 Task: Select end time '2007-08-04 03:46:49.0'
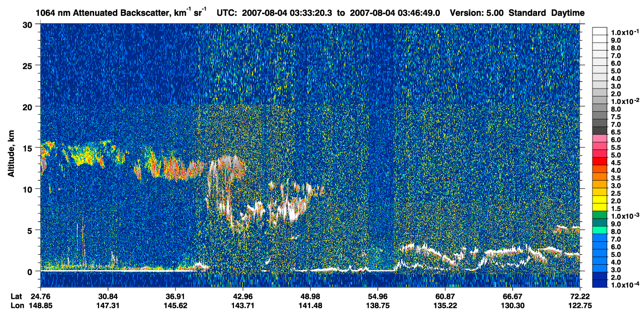click(395, 13)
